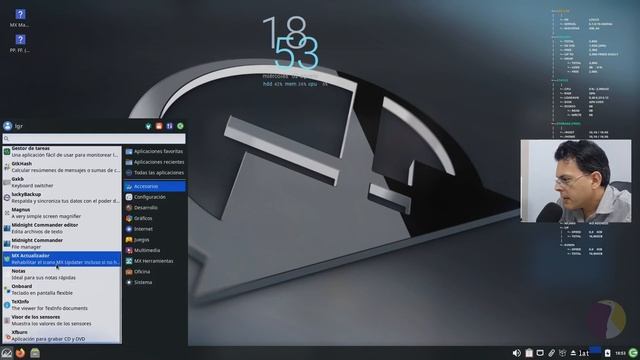The image size is (640, 360).
Task: Open the TeXInfo viewer
Action: (62, 305)
